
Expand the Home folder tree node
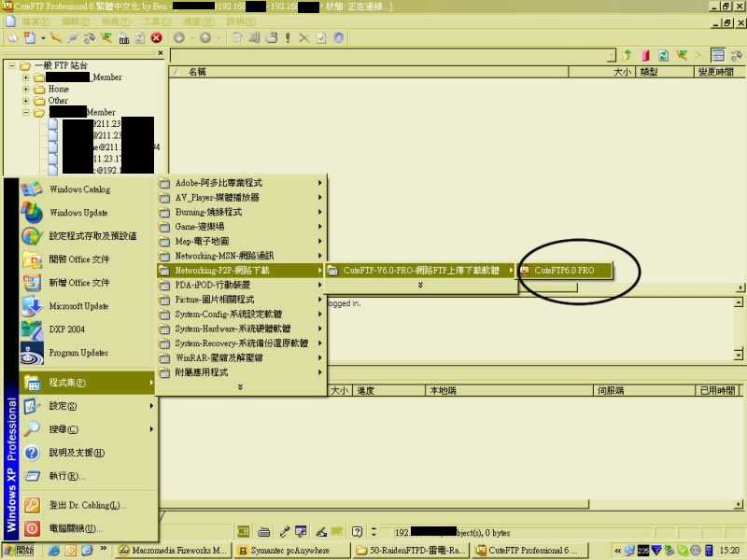[x=26, y=89]
